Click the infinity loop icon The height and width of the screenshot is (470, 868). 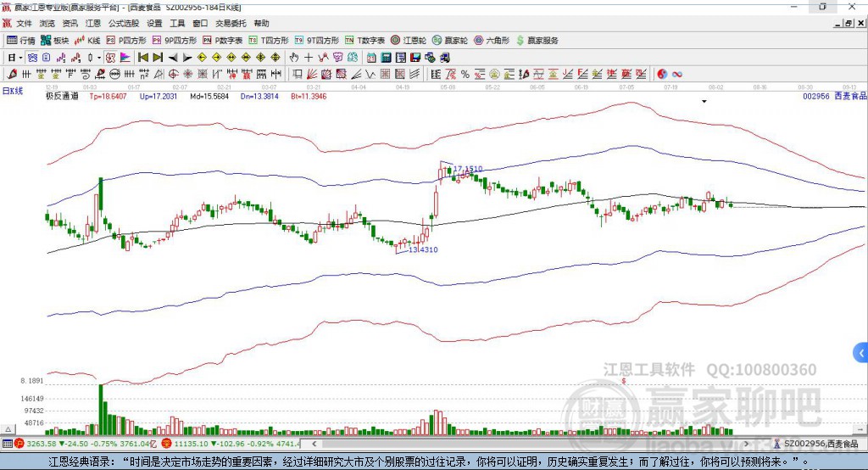pyautogui.click(x=676, y=75)
